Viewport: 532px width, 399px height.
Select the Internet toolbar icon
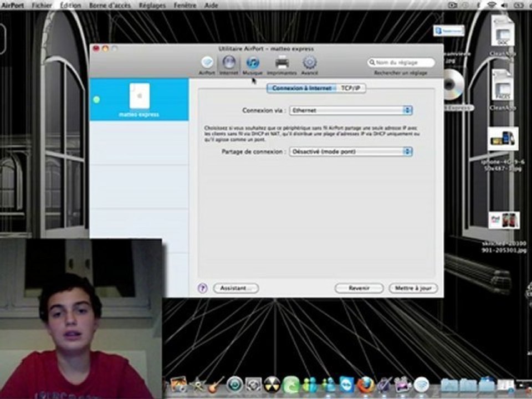click(229, 65)
